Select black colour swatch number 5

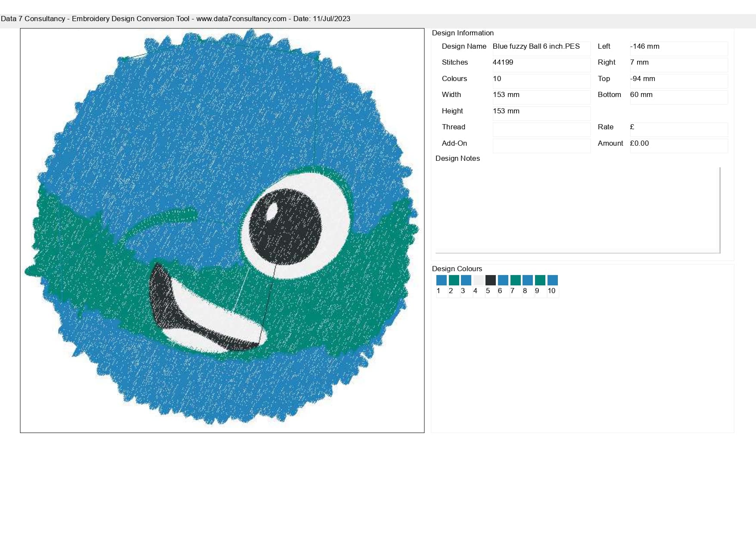coord(491,280)
